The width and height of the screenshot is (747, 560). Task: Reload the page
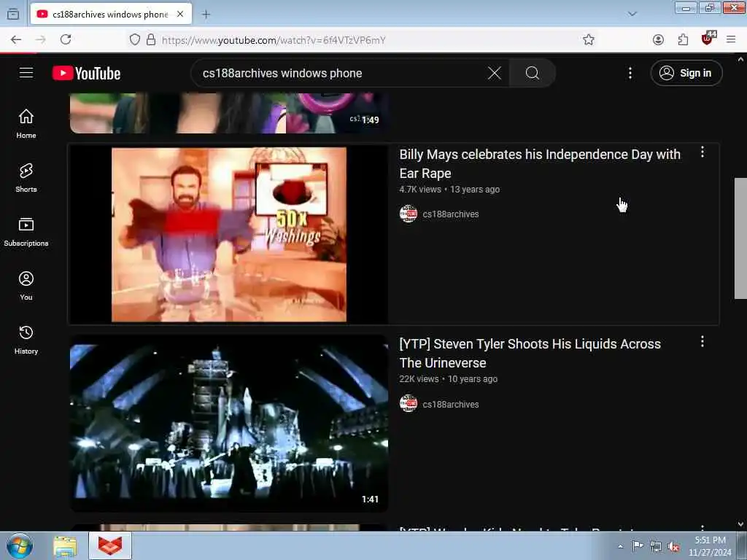[x=66, y=39]
